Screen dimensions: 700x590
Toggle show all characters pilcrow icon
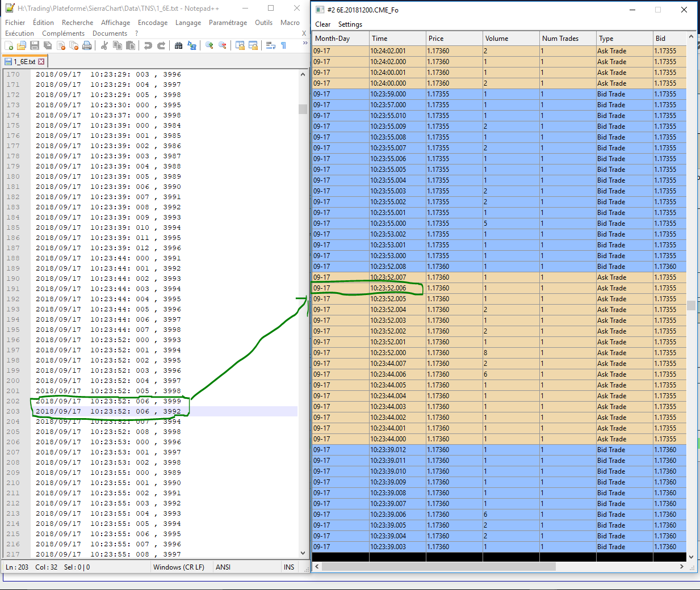283,45
